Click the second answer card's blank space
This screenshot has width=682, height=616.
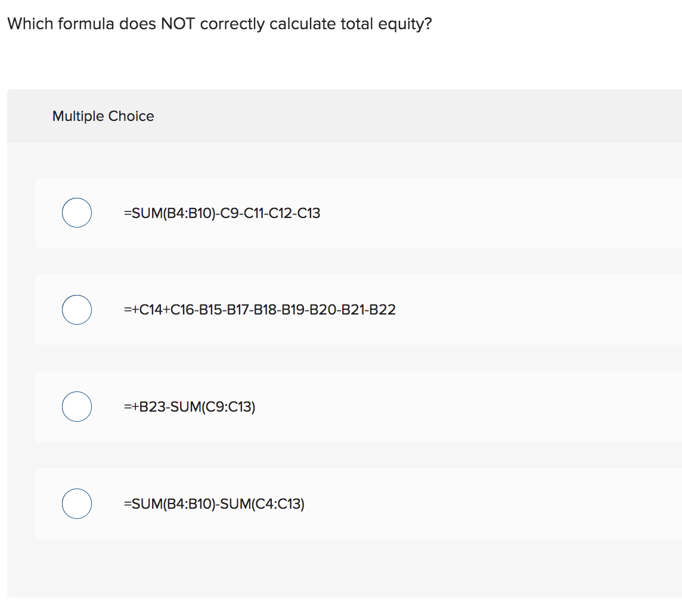540,310
